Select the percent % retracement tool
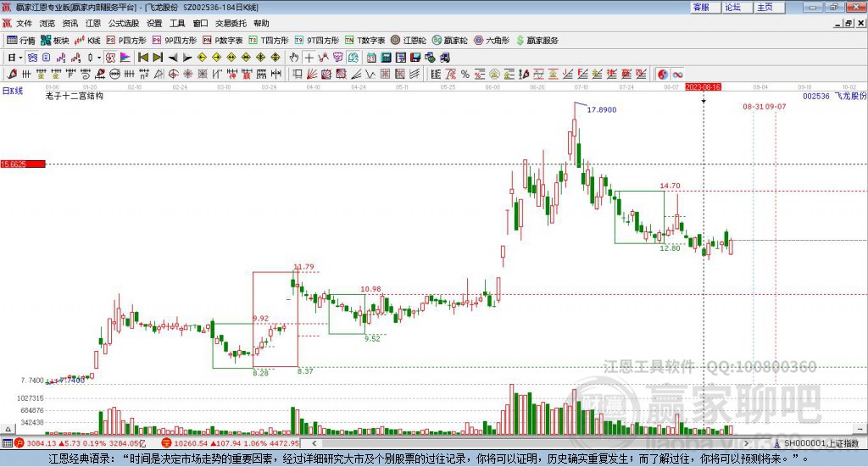The width and height of the screenshot is (868, 467). [465, 74]
